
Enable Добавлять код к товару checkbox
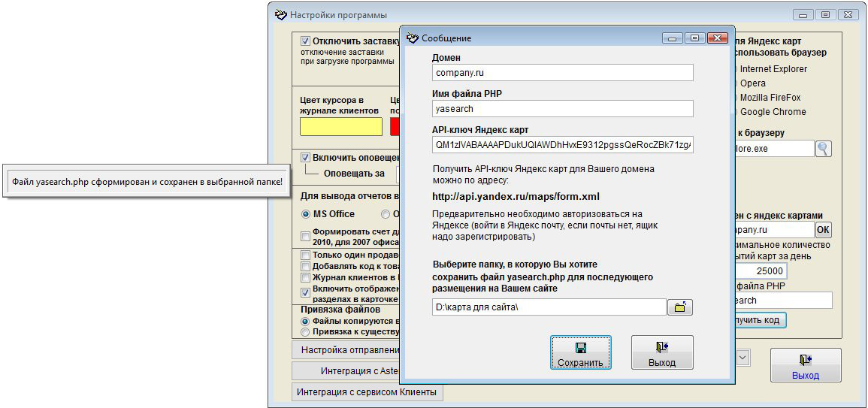tap(305, 266)
